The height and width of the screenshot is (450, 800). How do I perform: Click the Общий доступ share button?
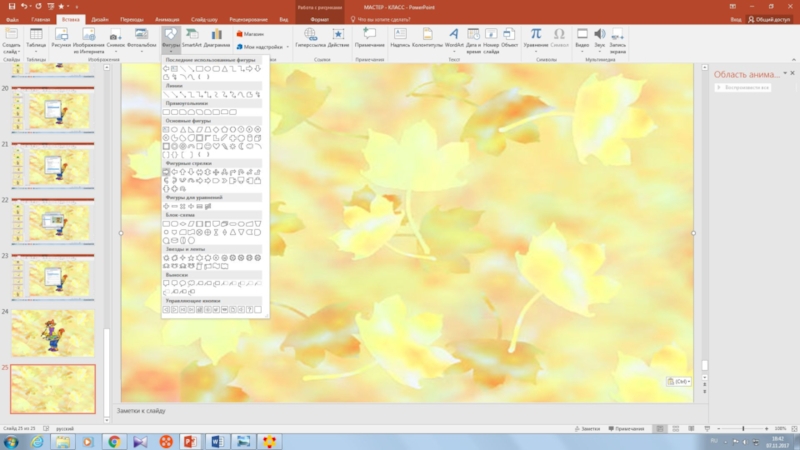pyautogui.click(x=770, y=18)
